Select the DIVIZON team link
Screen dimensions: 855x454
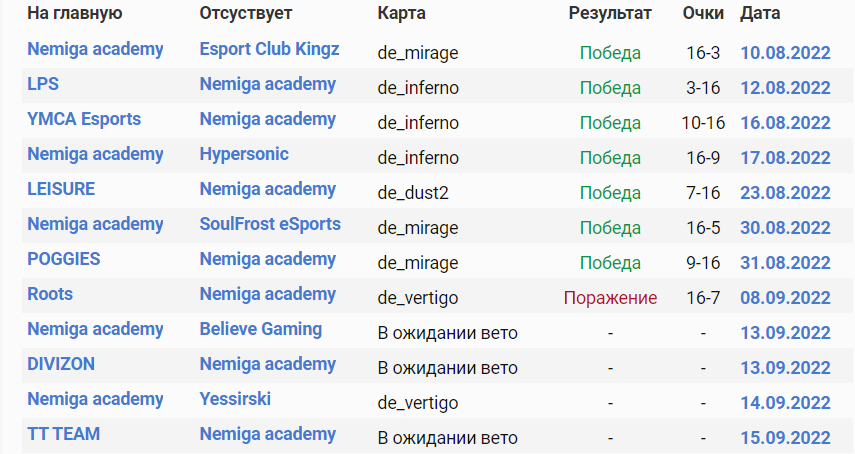61,364
